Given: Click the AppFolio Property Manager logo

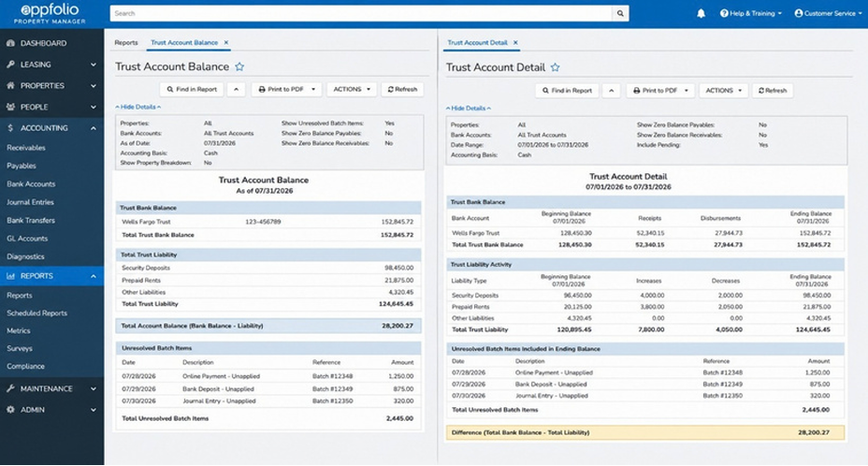Looking at the screenshot, I should [x=50, y=13].
